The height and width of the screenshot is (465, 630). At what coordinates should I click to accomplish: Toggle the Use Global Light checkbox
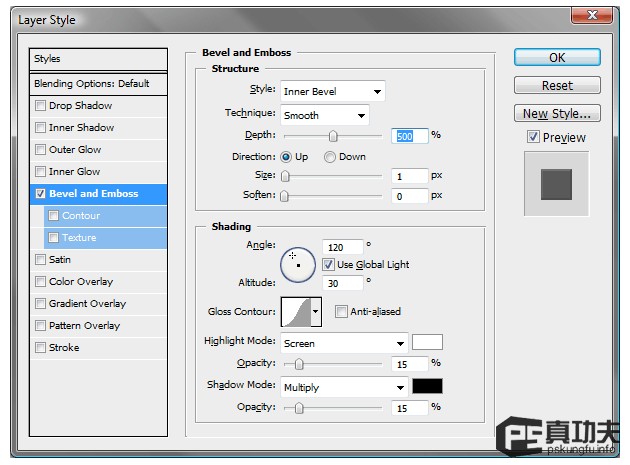(328, 264)
